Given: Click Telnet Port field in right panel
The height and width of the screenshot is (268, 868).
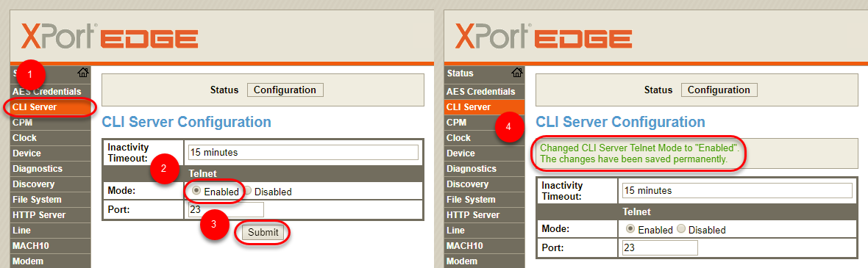Looking at the screenshot, I should click(660, 248).
